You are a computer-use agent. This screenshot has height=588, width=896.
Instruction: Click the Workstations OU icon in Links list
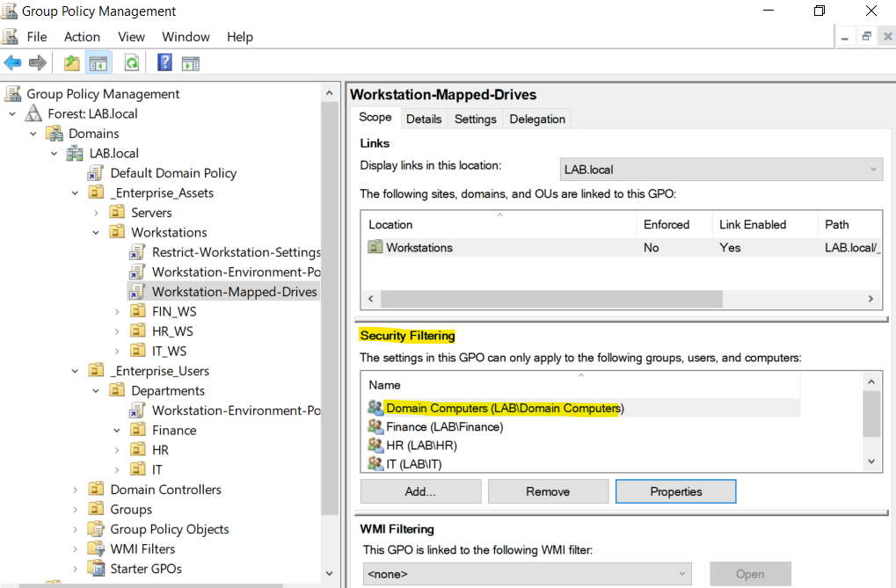point(375,247)
